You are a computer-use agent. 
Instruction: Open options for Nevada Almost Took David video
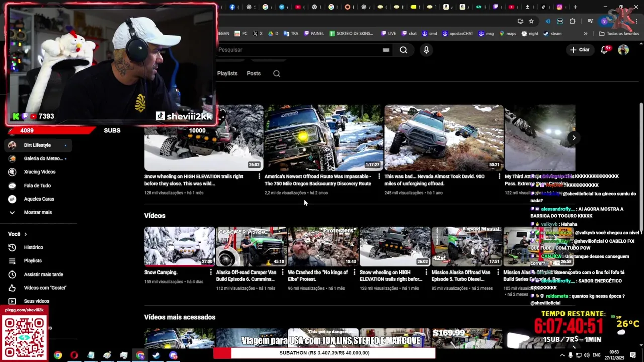click(499, 176)
